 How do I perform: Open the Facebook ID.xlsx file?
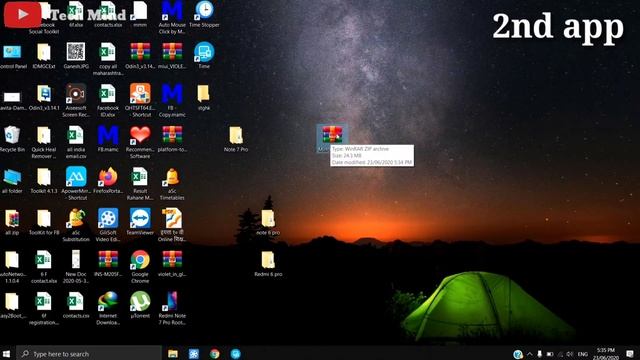[x=108, y=101]
